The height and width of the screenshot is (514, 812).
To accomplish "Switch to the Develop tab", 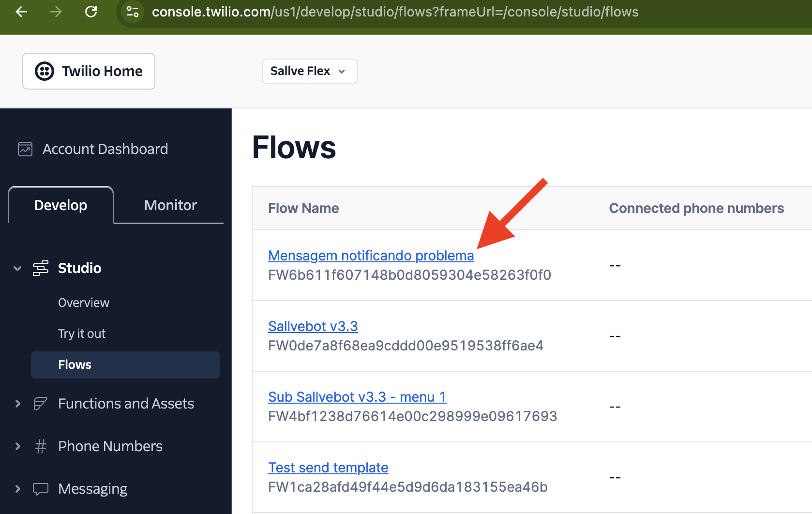I will point(61,205).
